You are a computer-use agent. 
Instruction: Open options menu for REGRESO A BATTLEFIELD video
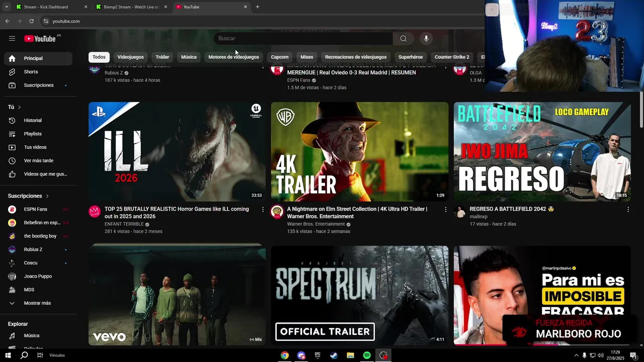tap(628, 209)
